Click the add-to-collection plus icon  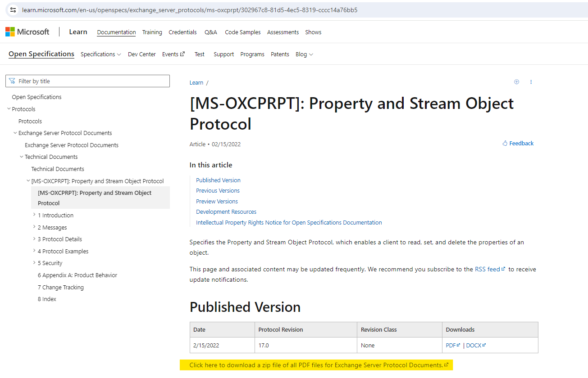516,82
